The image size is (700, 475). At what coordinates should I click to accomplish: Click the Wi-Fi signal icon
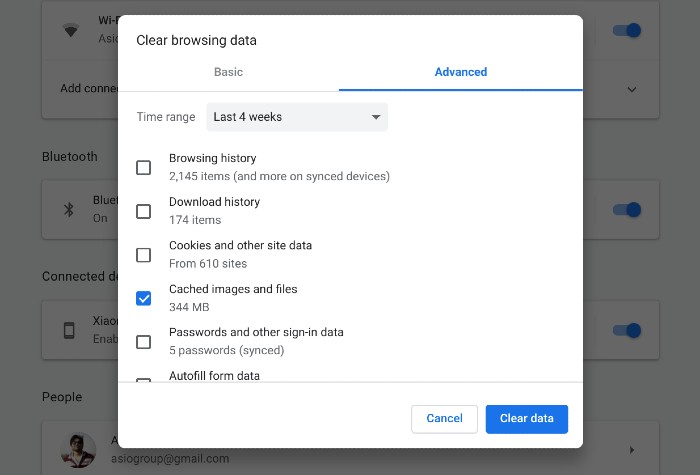point(71,30)
